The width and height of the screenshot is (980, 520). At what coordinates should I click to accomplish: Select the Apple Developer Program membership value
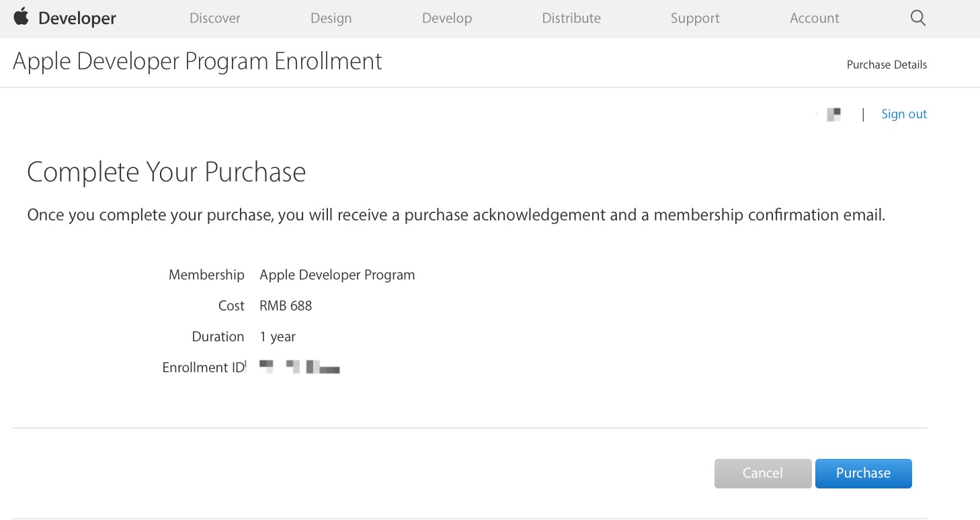[x=337, y=275]
